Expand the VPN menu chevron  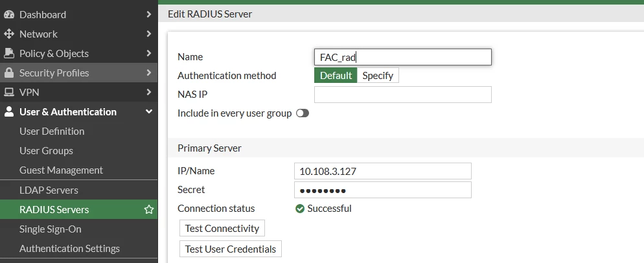[148, 93]
